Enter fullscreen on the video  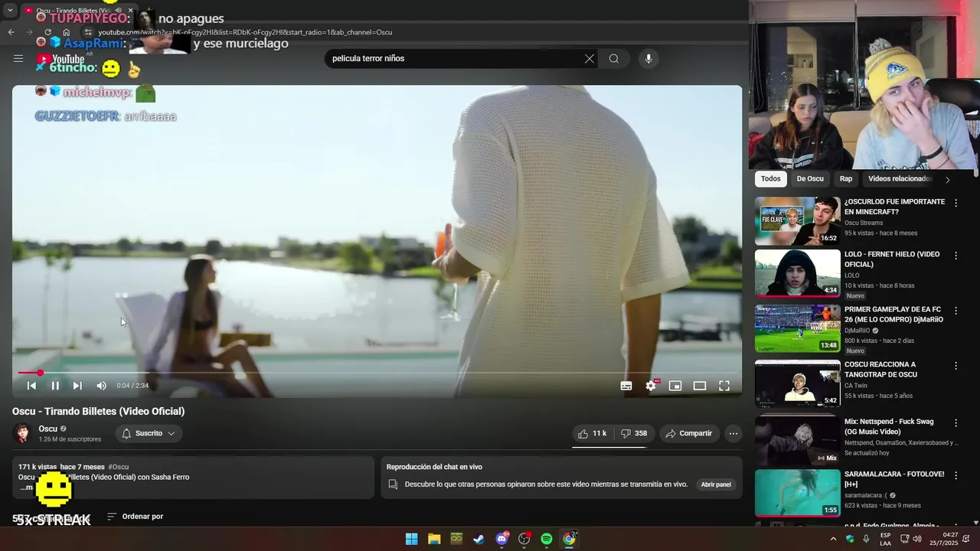click(724, 386)
